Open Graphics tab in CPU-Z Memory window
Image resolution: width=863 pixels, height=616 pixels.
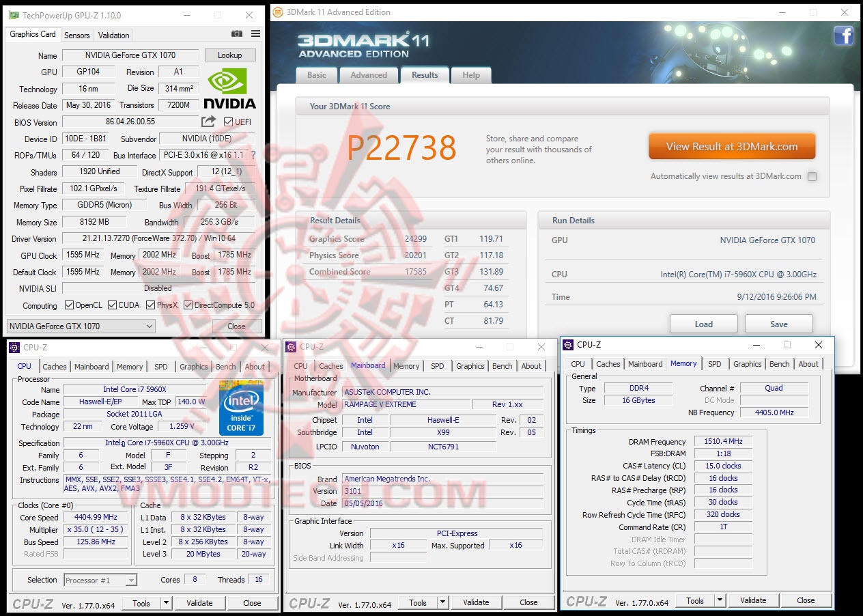click(748, 364)
